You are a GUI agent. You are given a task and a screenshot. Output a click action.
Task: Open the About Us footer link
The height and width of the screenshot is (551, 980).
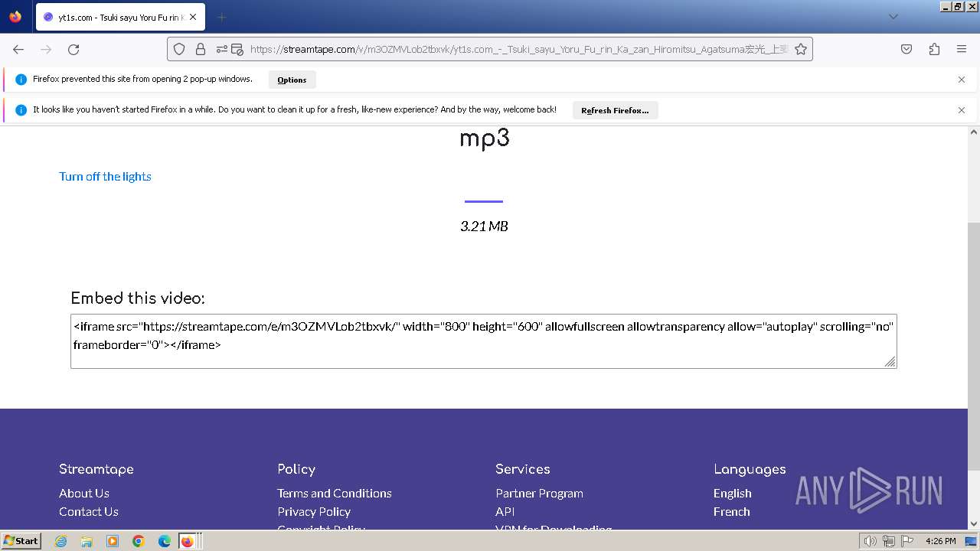(84, 494)
